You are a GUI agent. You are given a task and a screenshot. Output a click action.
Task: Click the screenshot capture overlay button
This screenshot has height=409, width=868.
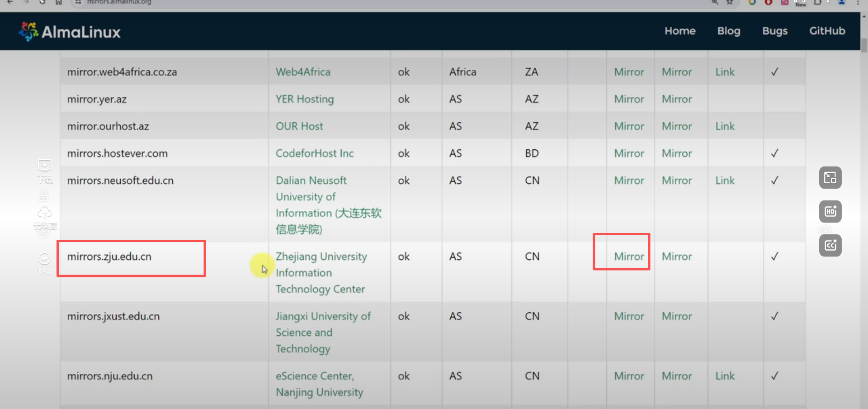point(830,177)
